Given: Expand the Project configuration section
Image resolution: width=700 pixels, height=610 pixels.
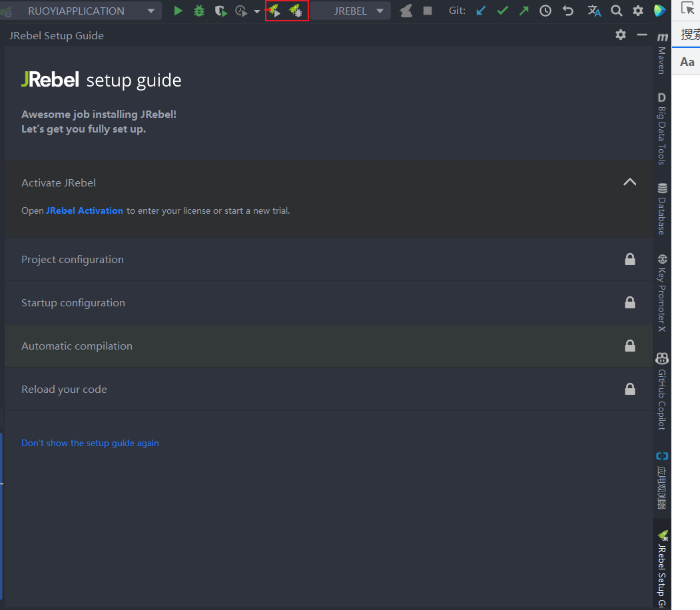Looking at the screenshot, I should point(328,259).
